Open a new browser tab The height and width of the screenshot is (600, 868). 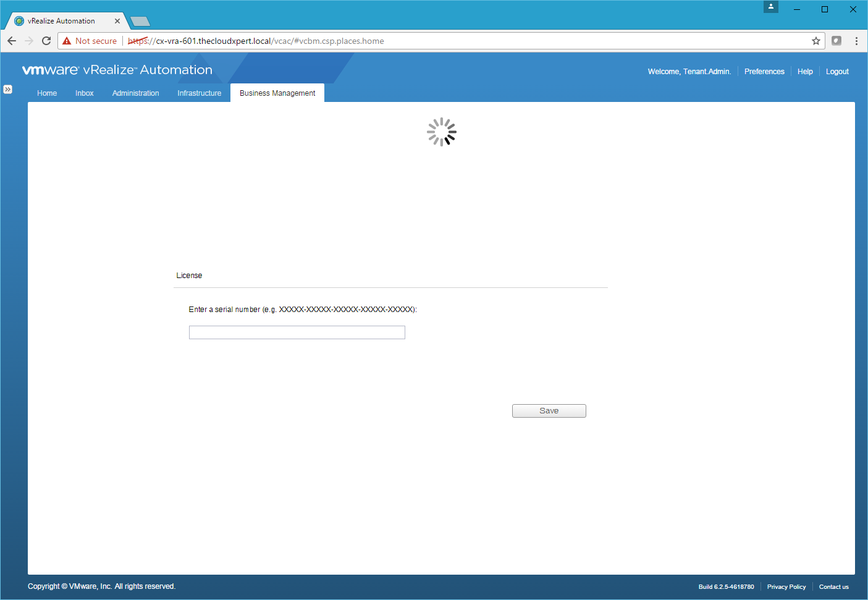(141, 22)
